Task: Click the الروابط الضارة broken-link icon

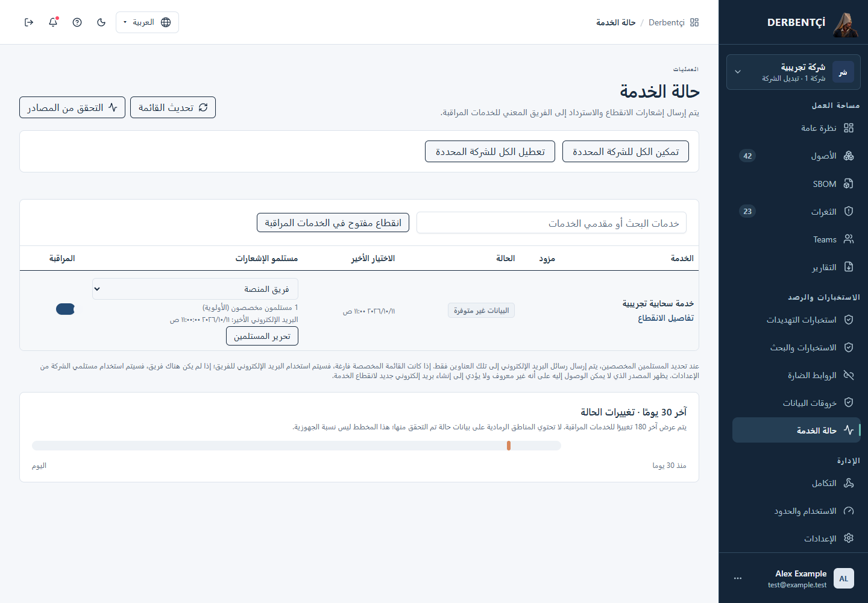Action: click(849, 374)
